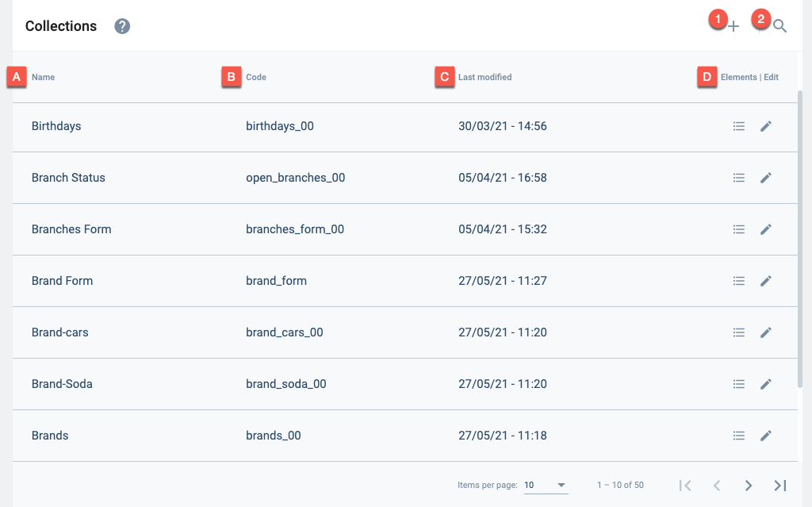Edit the Brand Form collection
Viewport: 812px width, 507px height.
766,281
